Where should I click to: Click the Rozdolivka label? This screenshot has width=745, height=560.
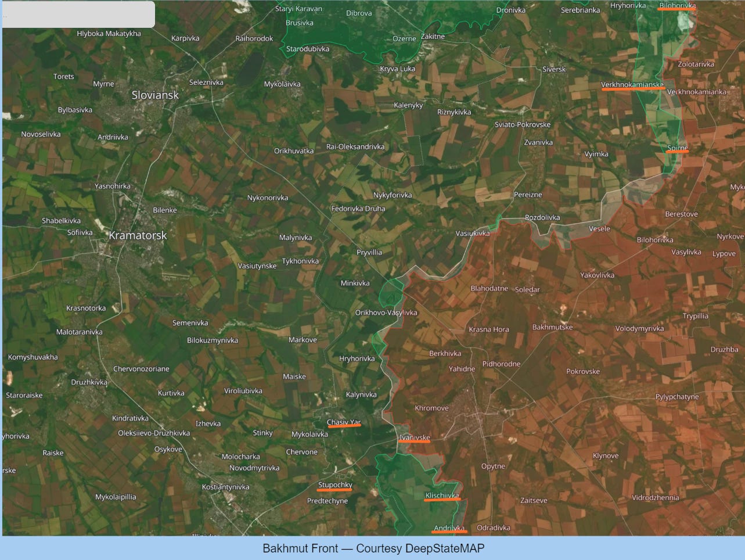pyautogui.click(x=542, y=217)
